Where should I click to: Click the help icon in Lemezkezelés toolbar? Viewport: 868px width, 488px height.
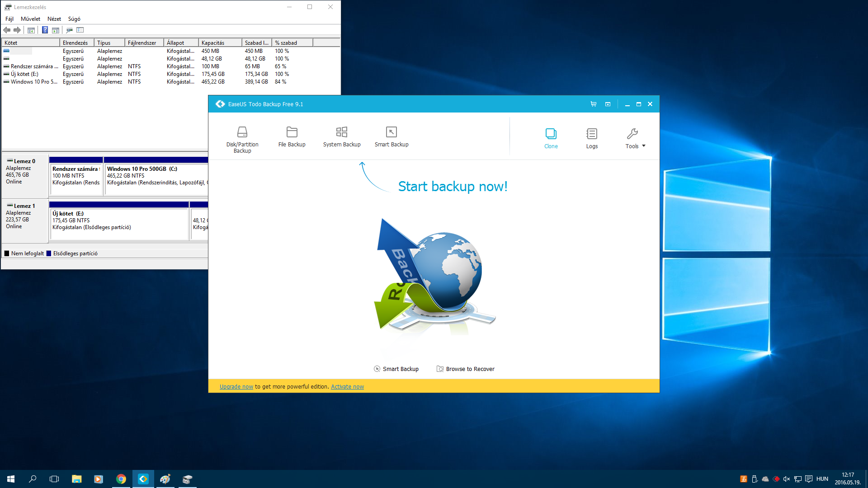coord(45,30)
